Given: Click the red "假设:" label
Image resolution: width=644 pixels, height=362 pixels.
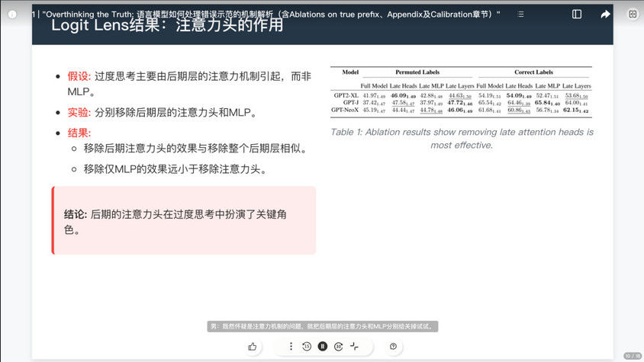Looking at the screenshot, I should (x=79, y=76).
